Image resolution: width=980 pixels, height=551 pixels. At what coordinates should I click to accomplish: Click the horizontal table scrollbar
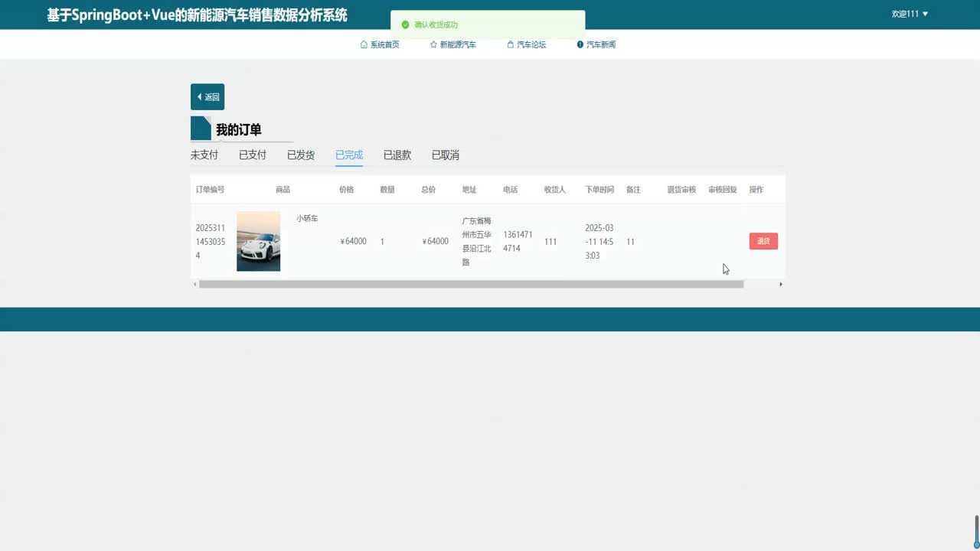(x=471, y=284)
